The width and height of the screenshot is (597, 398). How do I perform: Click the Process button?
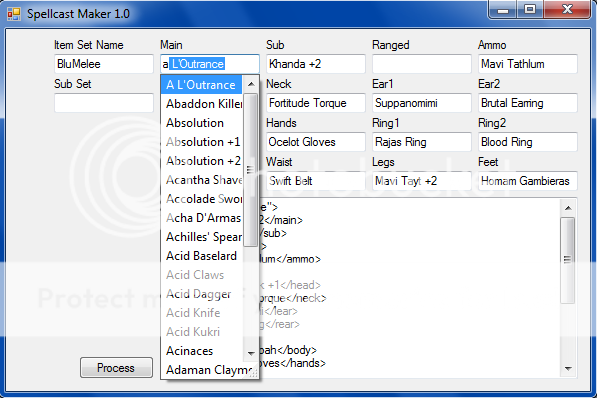pos(116,368)
